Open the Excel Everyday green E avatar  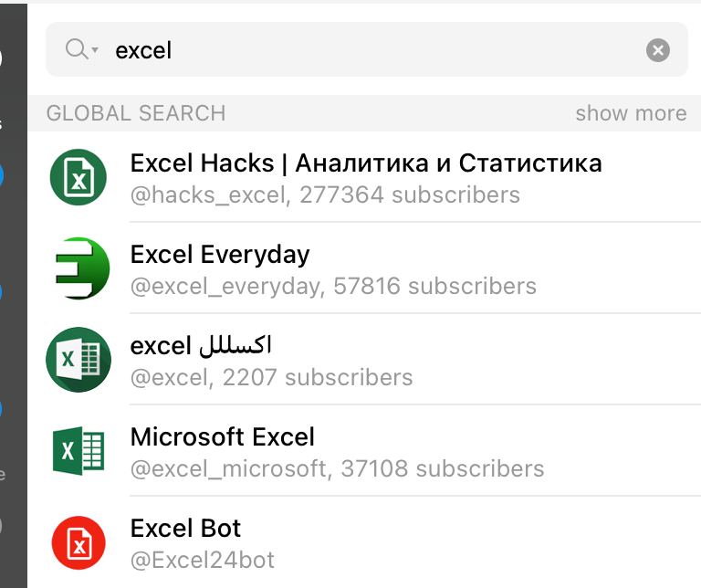(x=78, y=268)
